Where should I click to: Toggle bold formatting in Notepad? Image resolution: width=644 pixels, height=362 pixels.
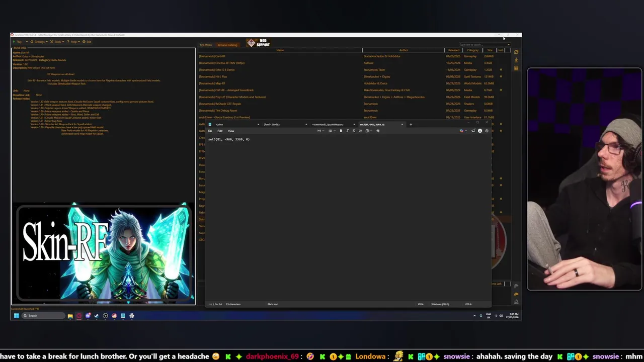point(341,131)
